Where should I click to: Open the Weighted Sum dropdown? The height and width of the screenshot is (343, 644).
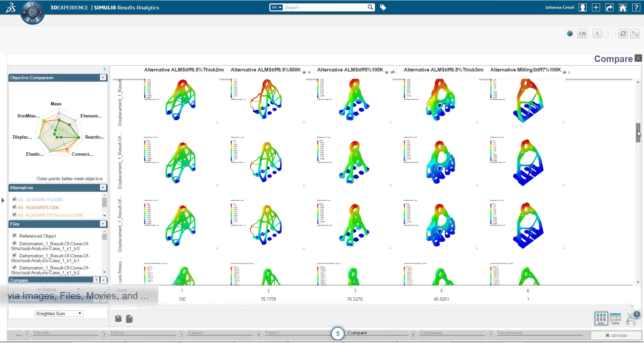tap(59, 313)
